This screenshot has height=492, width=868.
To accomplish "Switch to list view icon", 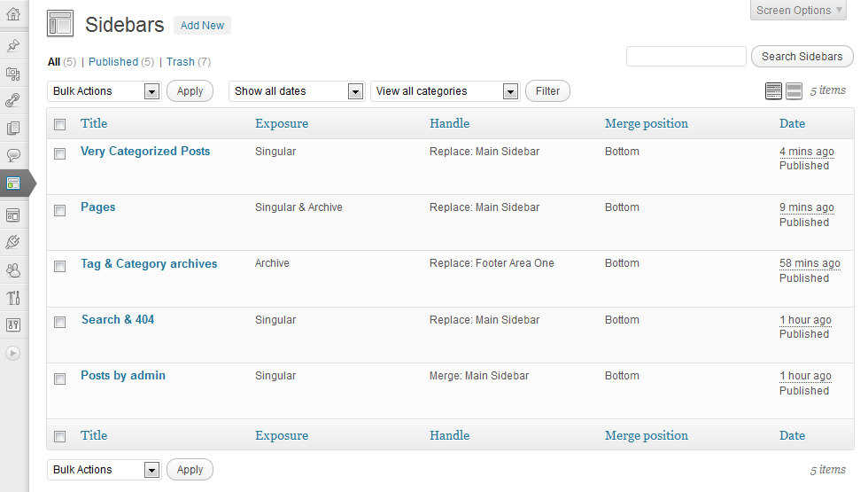I will [773, 90].
